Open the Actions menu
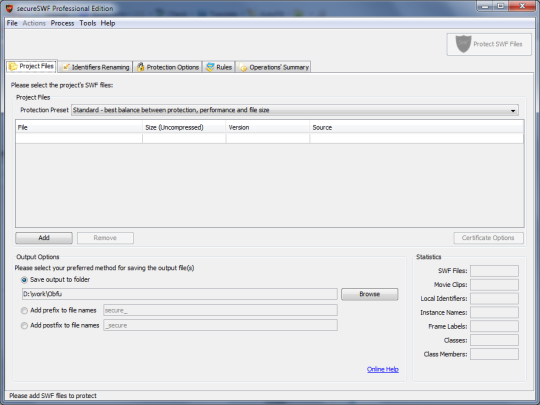Screen dimensions: 540x405 point(34,23)
